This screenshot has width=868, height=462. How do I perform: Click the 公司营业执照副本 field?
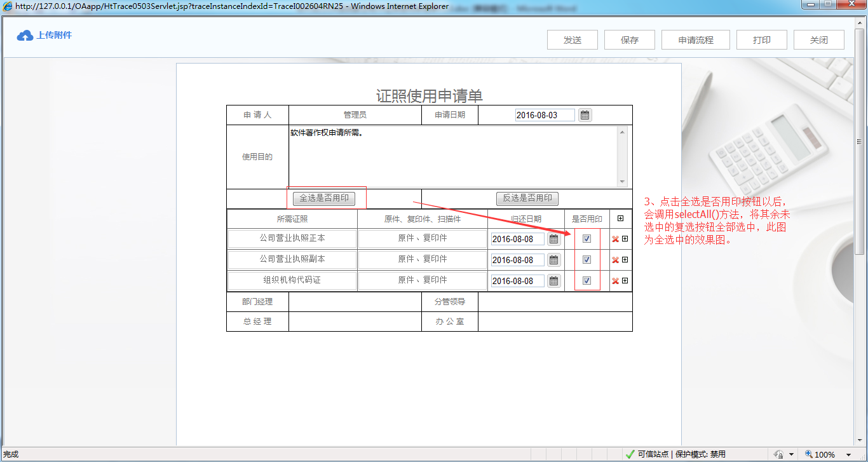(x=292, y=259)
